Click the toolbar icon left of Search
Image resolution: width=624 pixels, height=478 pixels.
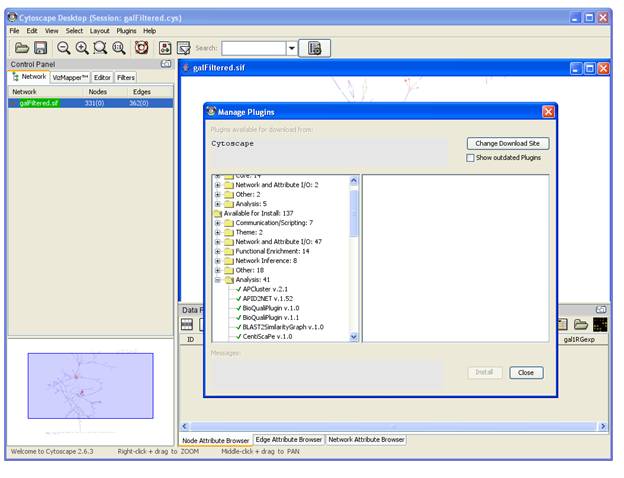click(183, 48)
